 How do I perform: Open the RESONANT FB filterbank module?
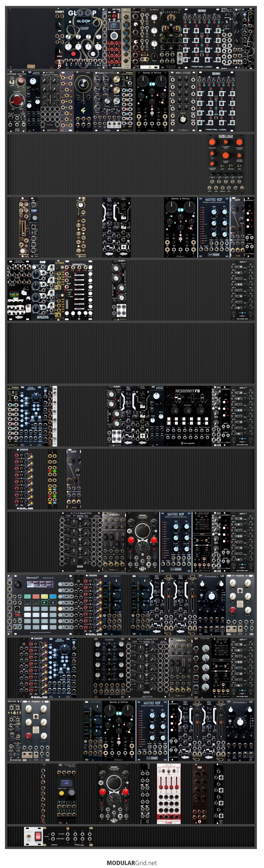[x=188, y=416]
